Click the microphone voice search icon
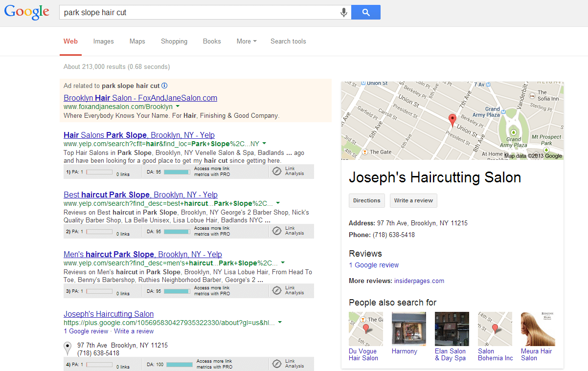The width and height of the screenshot is (588, 371). pyautogui.click(x=344, y=13)
